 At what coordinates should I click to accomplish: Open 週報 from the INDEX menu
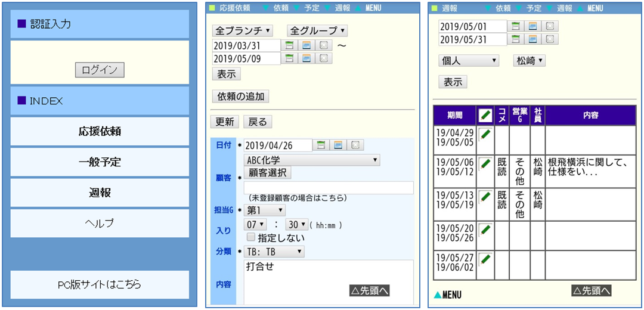[100, 193]
